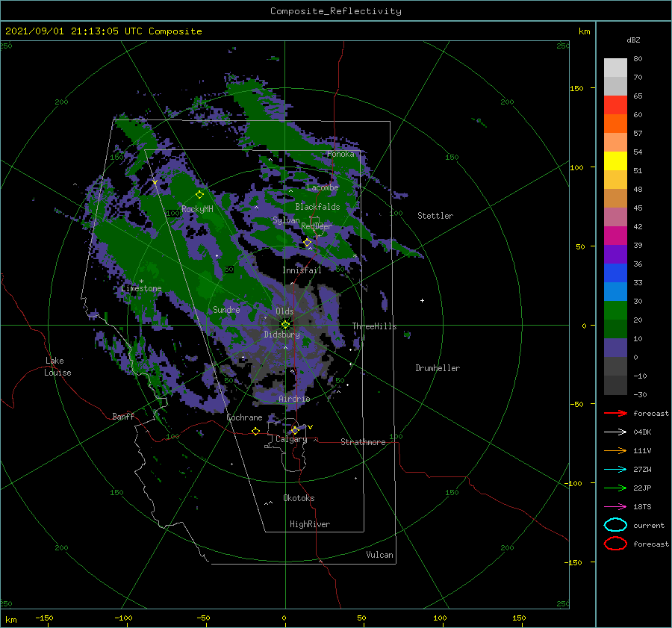
Task: Click the Innisfail map label
Action: point(302,270)
